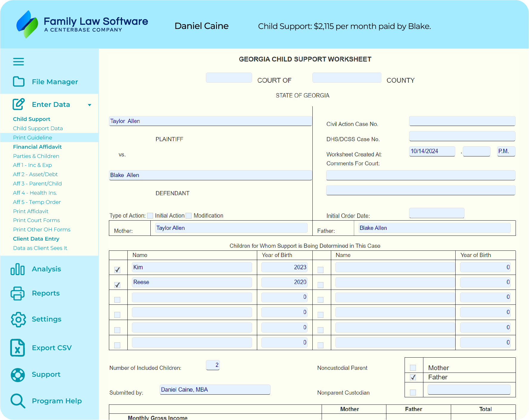Click the Export CSV file icon
This screenshot has width=529, height=420.
[x=18, y=348]
